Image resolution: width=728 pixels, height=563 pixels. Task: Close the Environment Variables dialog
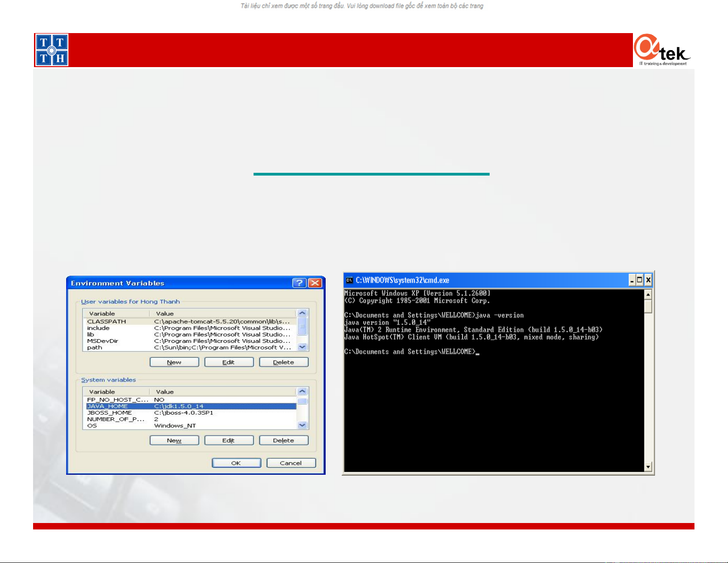click(x=315, y=283)
